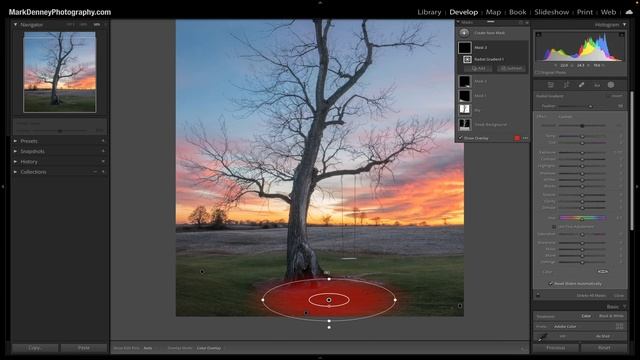Screen dimensions: 640x360
Task: Toggle the Original Photo checkbox
Action: click(537, 73)
